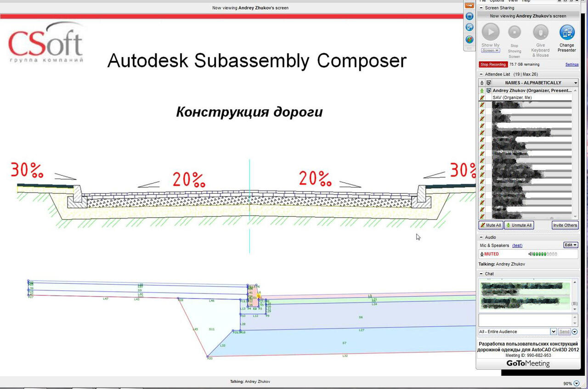
Task: Click the S6 shape label in the diagram
Action: click(x=361, y=317)
